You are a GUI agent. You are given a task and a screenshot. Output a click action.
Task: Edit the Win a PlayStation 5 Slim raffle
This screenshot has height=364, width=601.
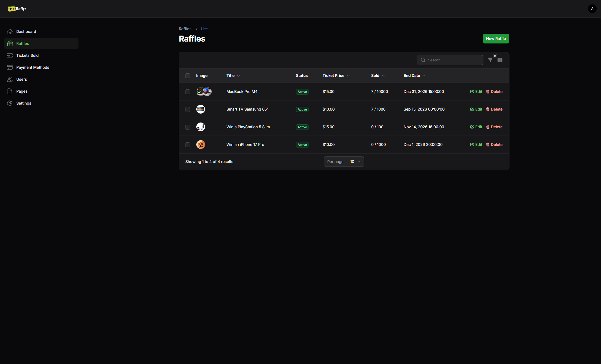pyautogui.click(x=476, y=127)
